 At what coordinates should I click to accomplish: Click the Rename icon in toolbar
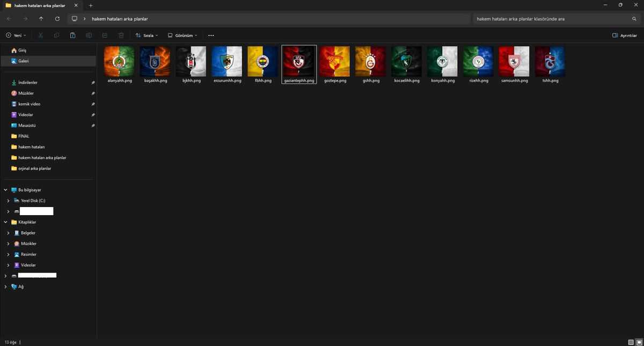pyautogui.click(x=89, y=35)
